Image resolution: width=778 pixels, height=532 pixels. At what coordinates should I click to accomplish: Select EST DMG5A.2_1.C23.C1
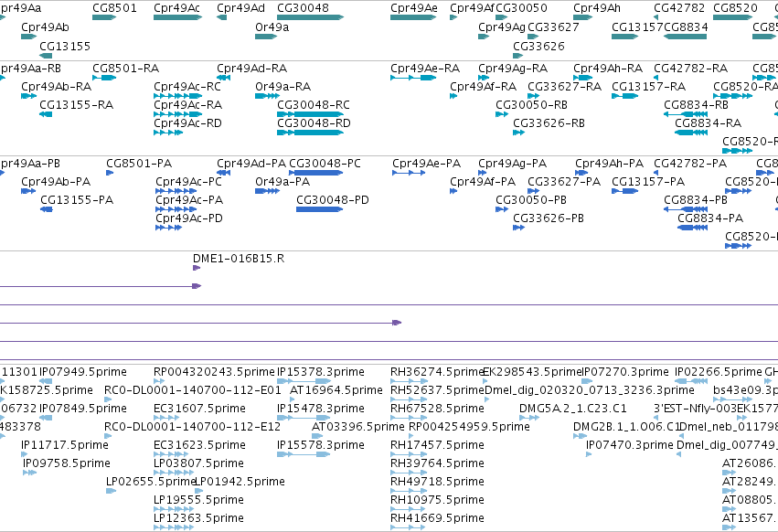pyautogui.click(x=573, y=409)
